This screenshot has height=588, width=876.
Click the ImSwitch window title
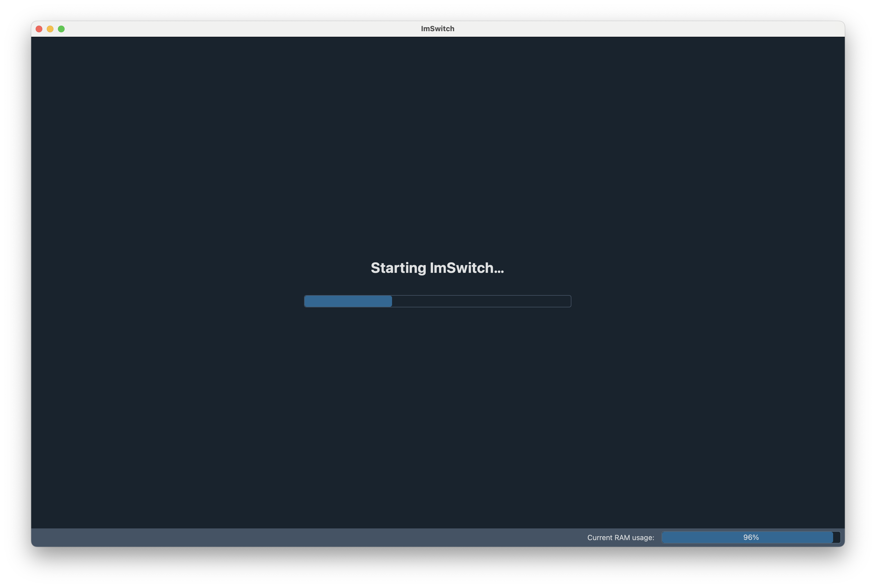pos(437,28)
